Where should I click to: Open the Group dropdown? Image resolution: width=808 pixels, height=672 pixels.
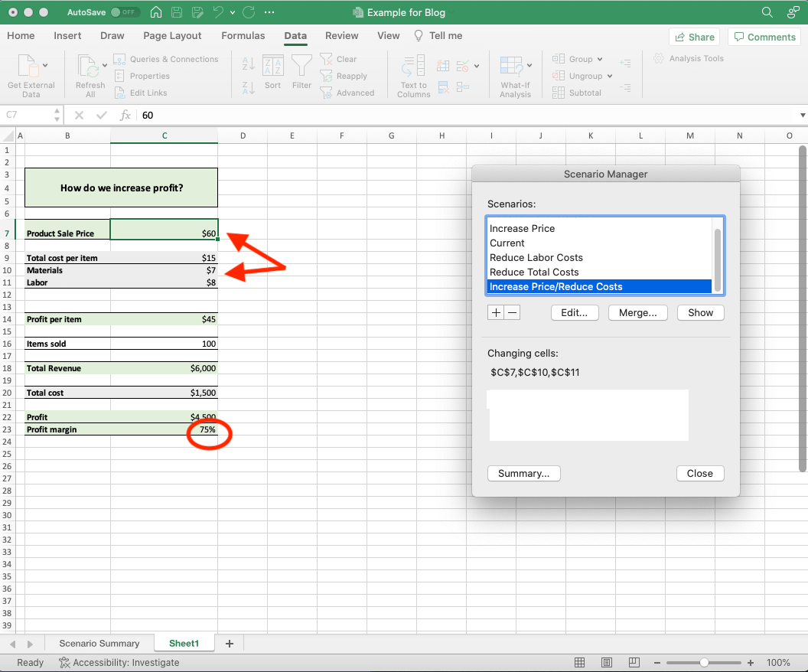[599, 59]
